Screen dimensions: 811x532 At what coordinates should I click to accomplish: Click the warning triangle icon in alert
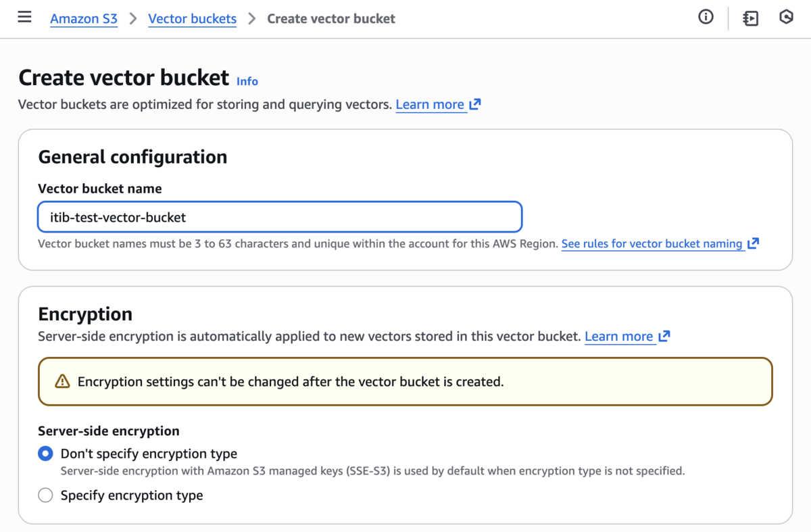tap(62, 382)
